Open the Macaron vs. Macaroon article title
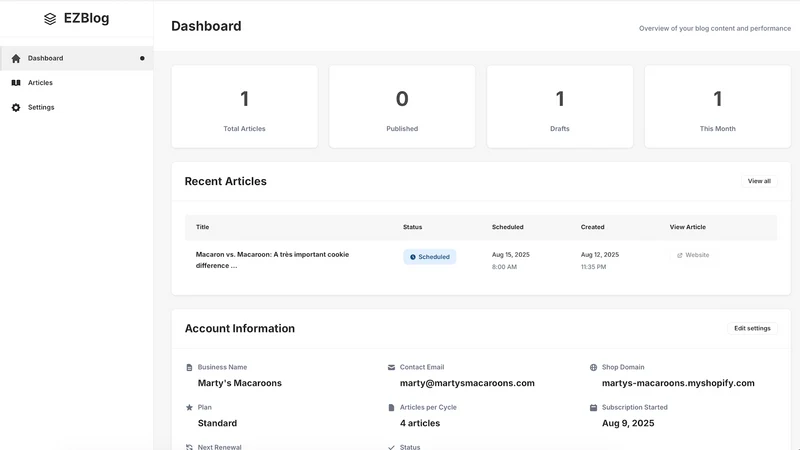 click(x=272, y=260)
